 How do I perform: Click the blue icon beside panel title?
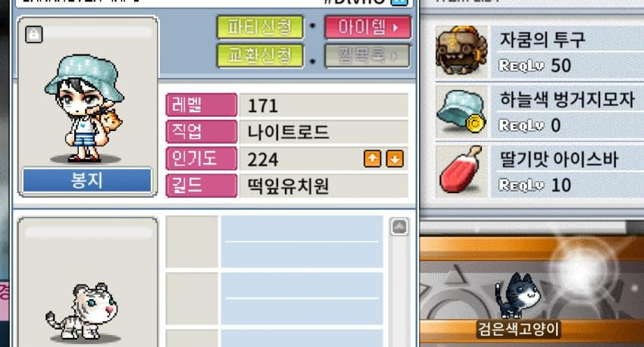click(399, 2)
